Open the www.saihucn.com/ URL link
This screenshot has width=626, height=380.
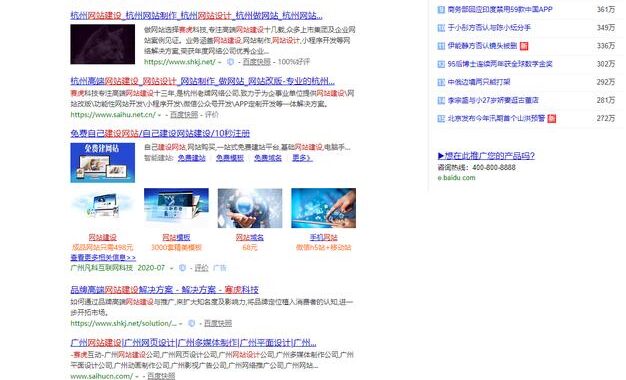click(102, 376)
